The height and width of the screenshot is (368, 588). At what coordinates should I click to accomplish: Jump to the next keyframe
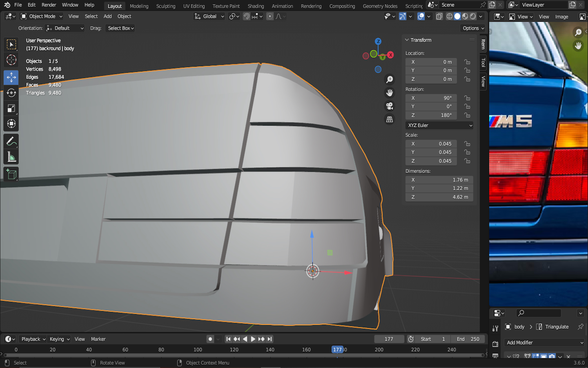pyautogui.click(x=261, y=339)
